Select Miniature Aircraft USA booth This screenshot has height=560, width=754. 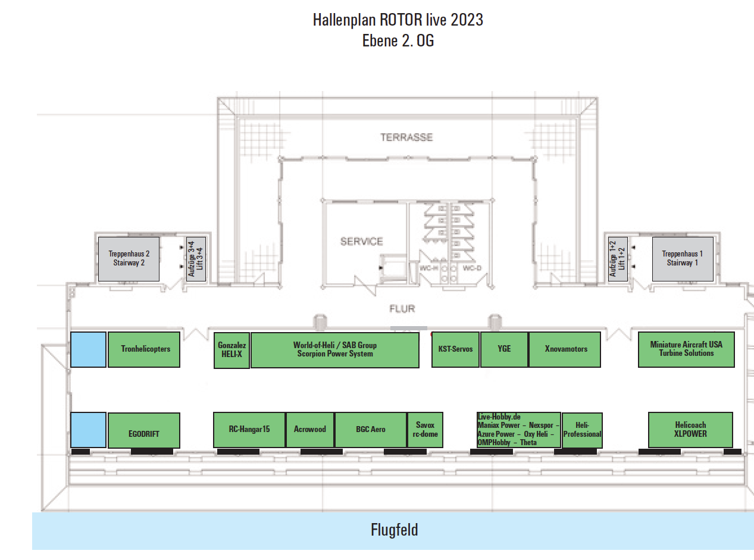pos(686,349)
